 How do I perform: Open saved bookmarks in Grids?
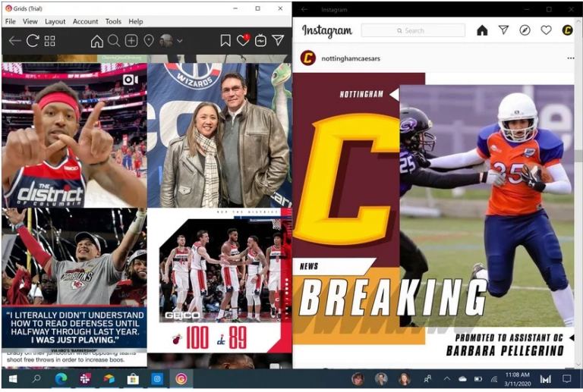225,40
